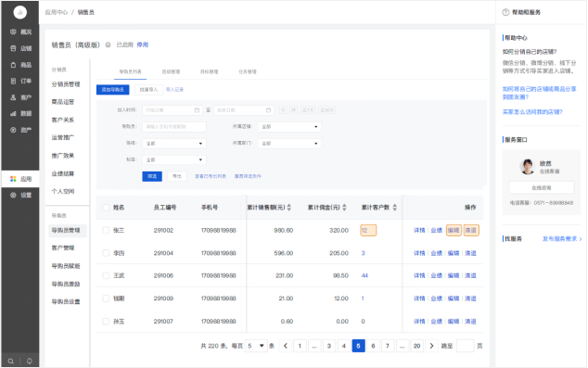Focus the 跳至 page number input
The image size is (588, 368).
465,346
